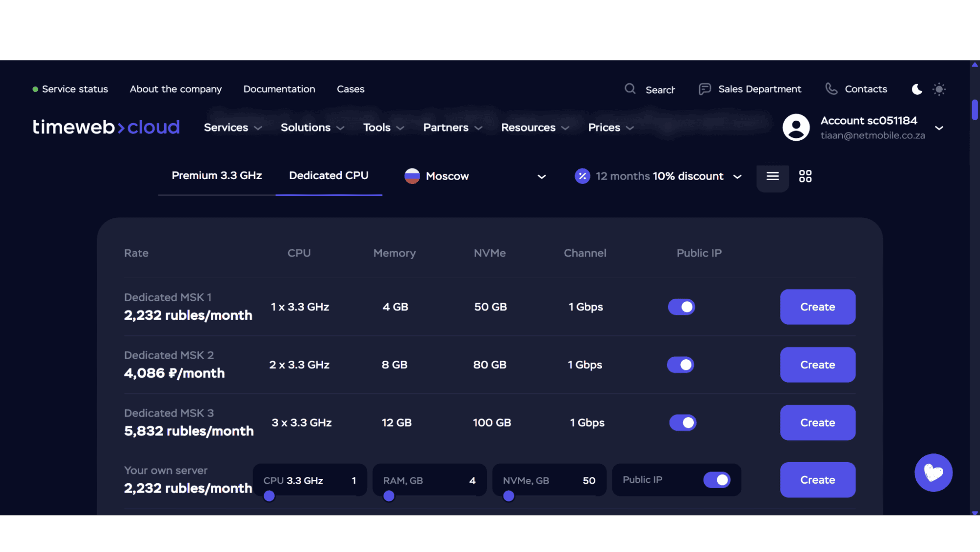Screen dimensions: 980x552
Task: Expand the Solutions menu
Action: [312, 128]
